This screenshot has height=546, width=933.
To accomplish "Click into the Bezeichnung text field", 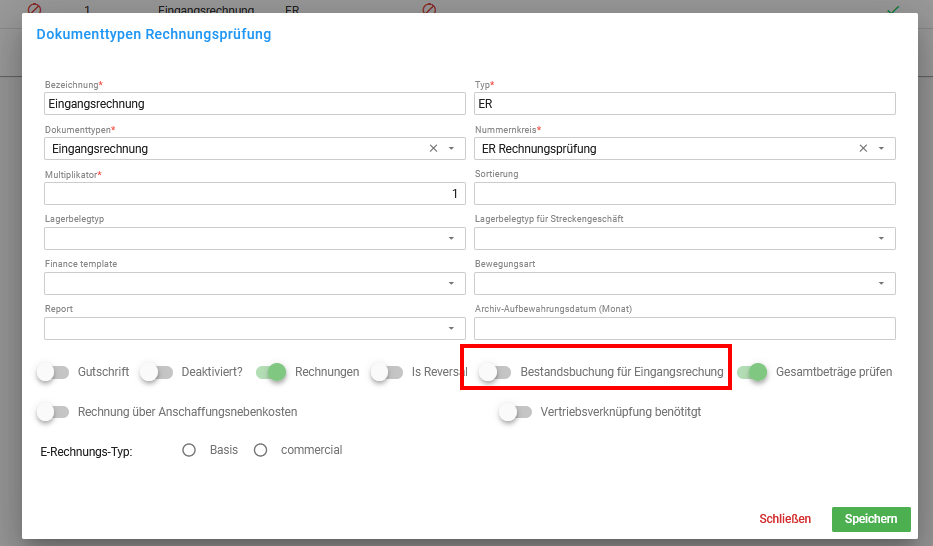I will tap(255, 104).
